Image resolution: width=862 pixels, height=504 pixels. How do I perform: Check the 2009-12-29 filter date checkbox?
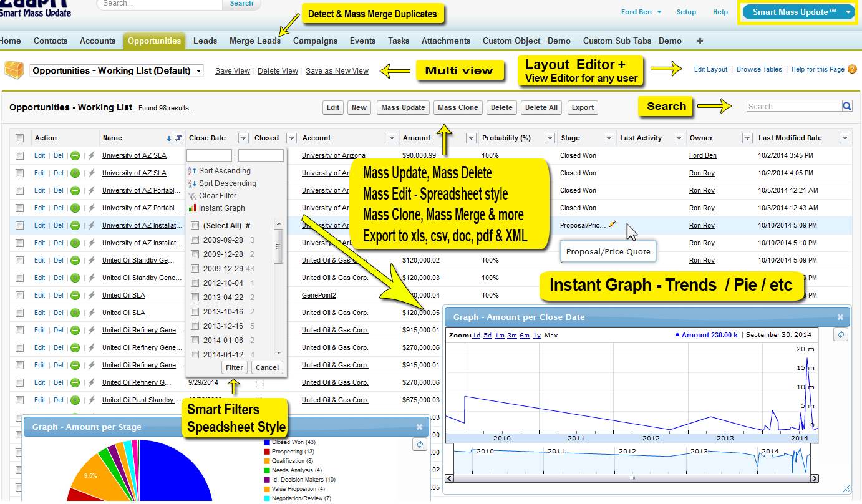click(x=195, y=268)
